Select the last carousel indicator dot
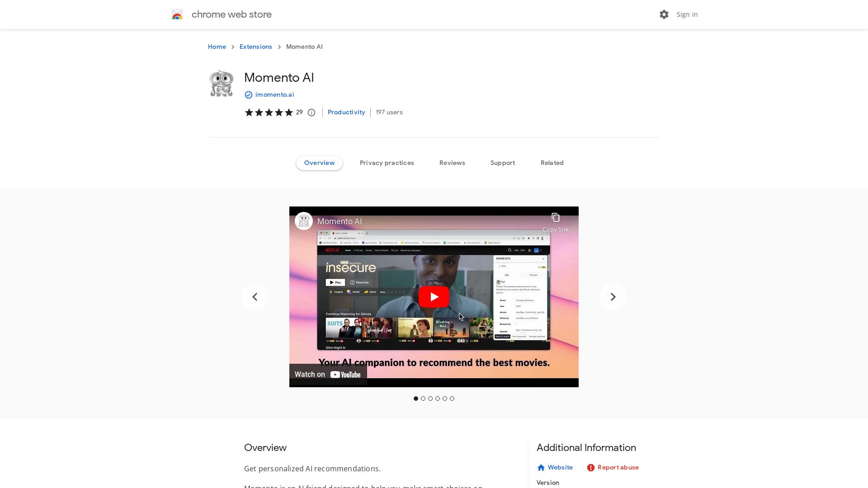 point(452,399)
